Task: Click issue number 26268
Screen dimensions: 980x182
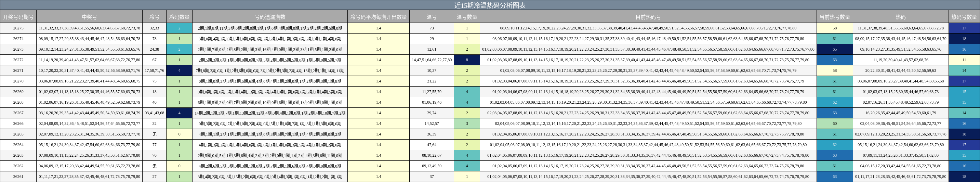Action: pyautogui.click(x=18, y=102)
